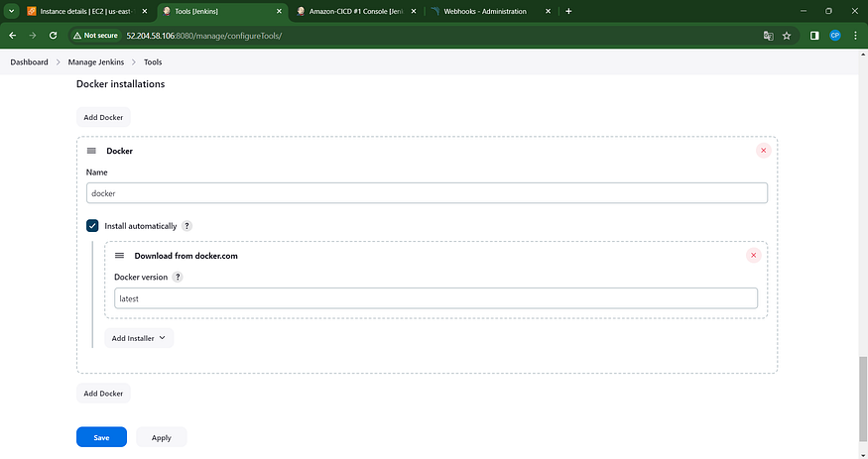Click the Not secure site info badge
This screenshot has width=868, height=459.
point(96,36)
